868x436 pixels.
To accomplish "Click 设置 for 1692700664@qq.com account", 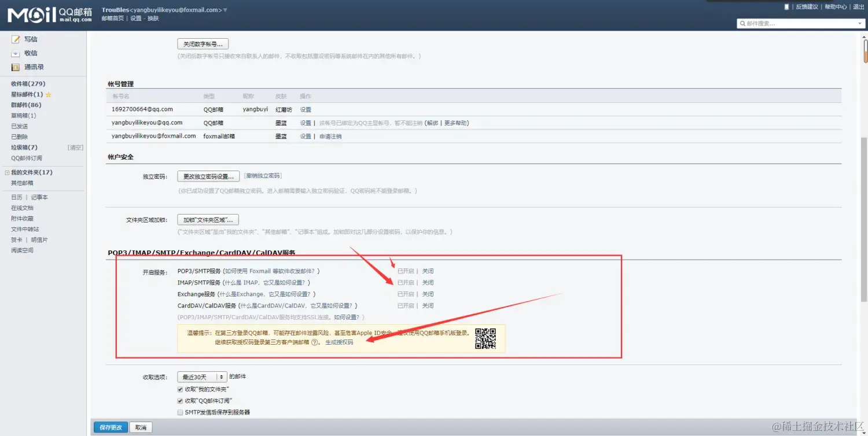I will (x=306, y=109).
